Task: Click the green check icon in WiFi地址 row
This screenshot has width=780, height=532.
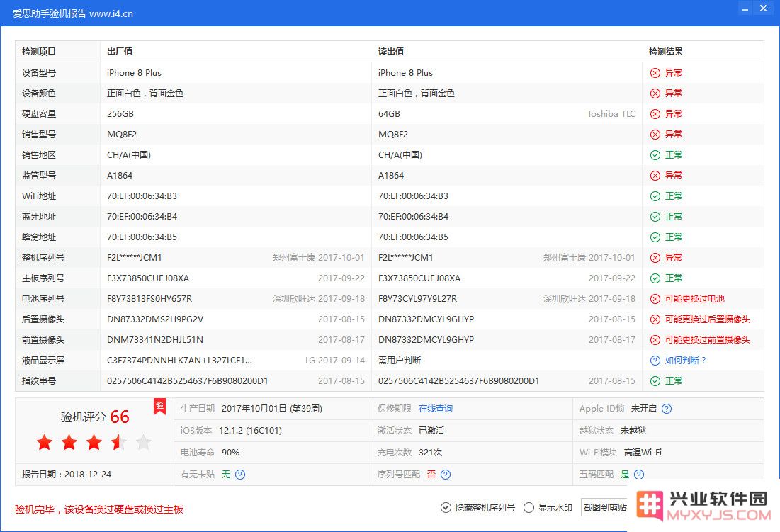Action: tap(655, 196)
